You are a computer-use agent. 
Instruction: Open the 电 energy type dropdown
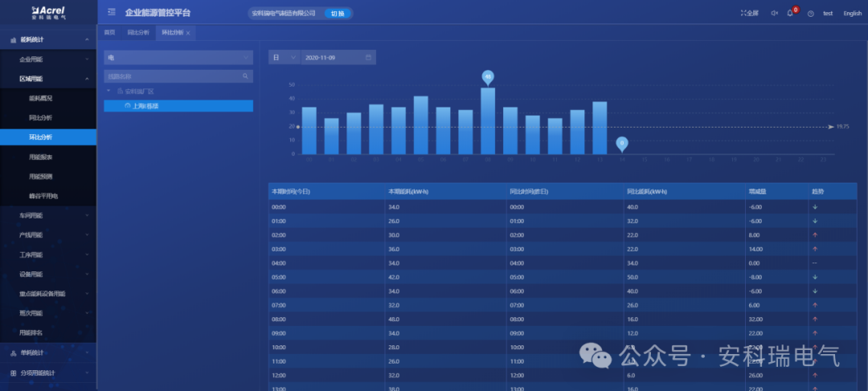(x=178, y=58)
